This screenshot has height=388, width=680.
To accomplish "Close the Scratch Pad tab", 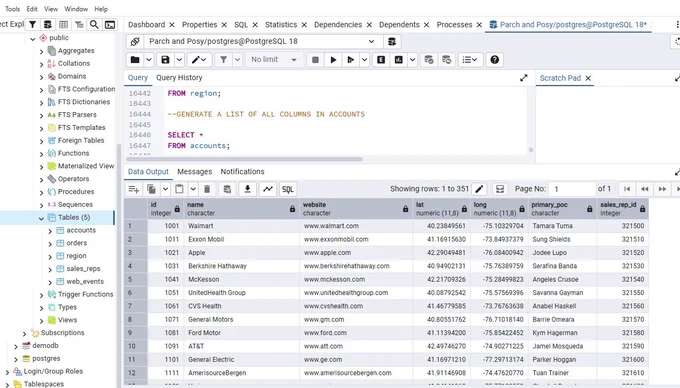I will tap(588, 78).
